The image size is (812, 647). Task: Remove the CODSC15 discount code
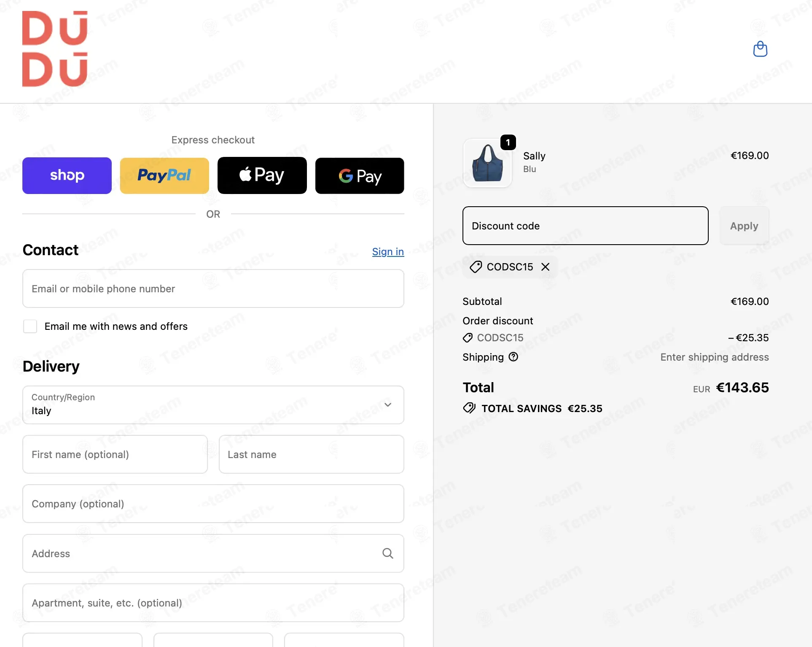click(x=545, y=267)
